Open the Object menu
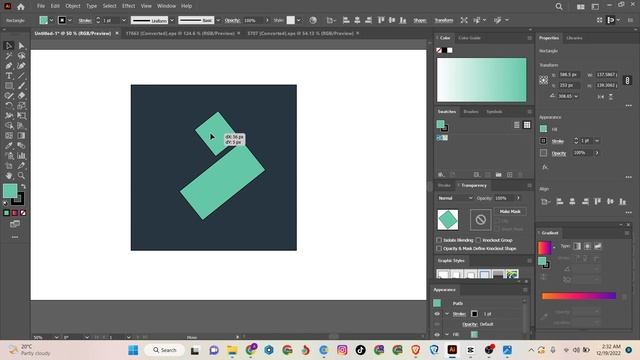This screenshot has height=360, width=640. click(73, 6)
